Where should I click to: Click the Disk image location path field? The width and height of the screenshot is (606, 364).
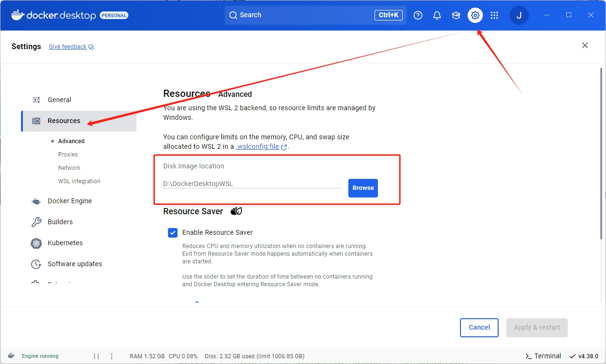coord(252,184)
